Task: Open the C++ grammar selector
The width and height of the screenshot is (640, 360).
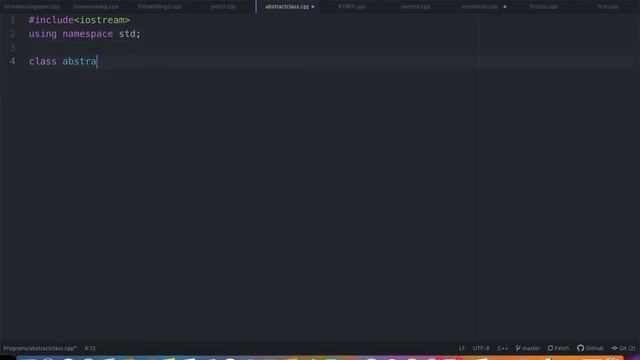Action: (x=502, y=348)
